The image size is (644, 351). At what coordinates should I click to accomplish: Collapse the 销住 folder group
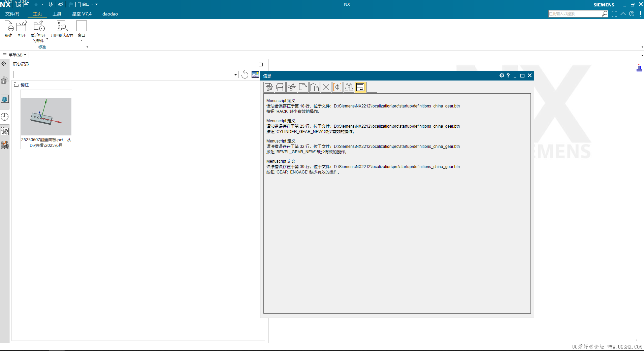21,85
